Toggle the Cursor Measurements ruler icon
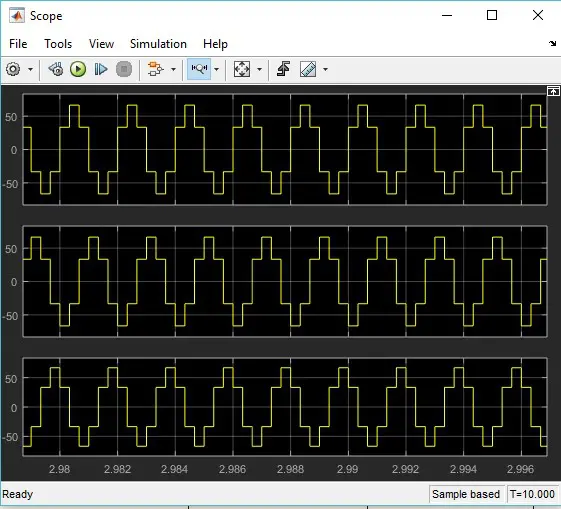The height and width of the screenshot is (509, 561). 308,69
